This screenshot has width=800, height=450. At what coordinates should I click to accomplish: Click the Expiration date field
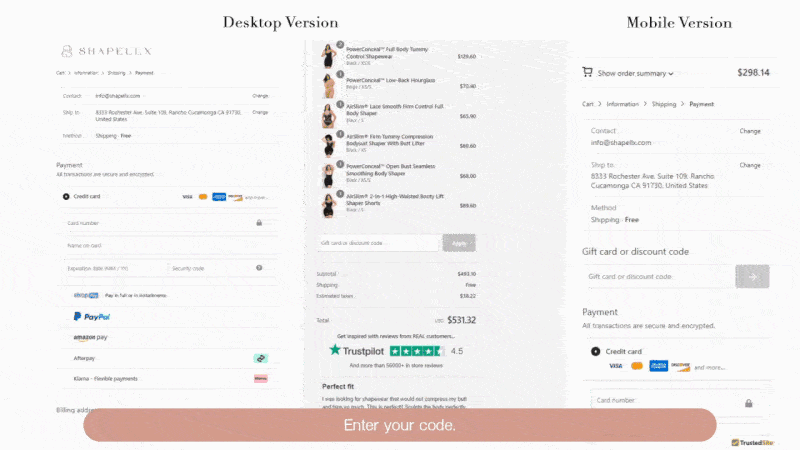(x=115, y=268)
